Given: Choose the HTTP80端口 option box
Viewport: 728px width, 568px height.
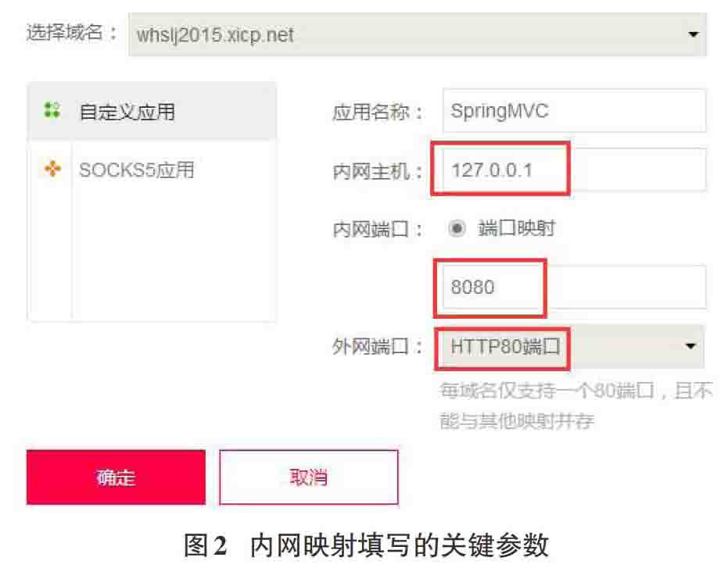Looking at the screenshot, I should [570, 347].
